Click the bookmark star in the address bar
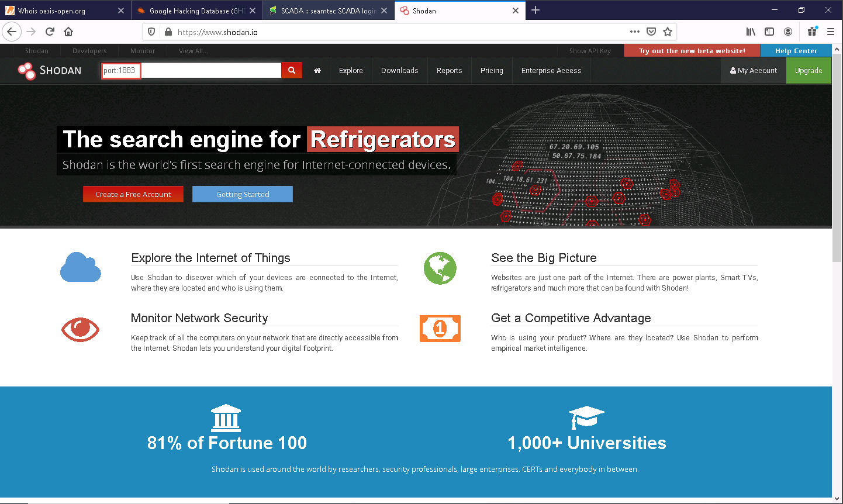Viewport: 843px width, 504px height. 666,32
